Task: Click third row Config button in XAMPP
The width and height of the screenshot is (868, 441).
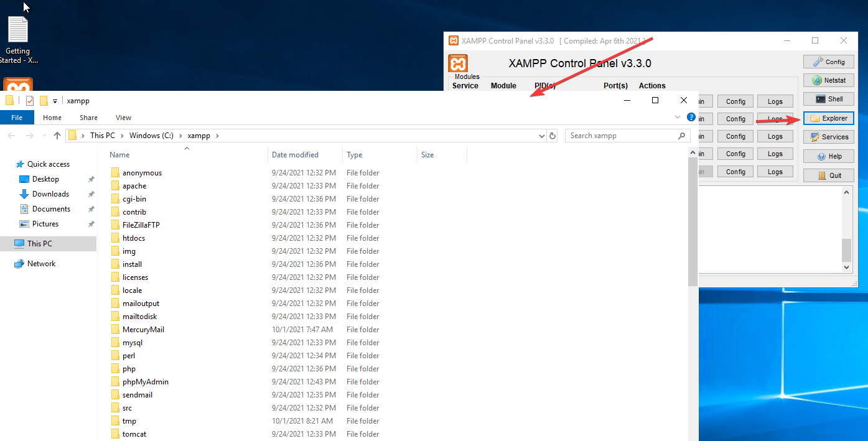Action: pyautogui.click(x=735, y=136)
